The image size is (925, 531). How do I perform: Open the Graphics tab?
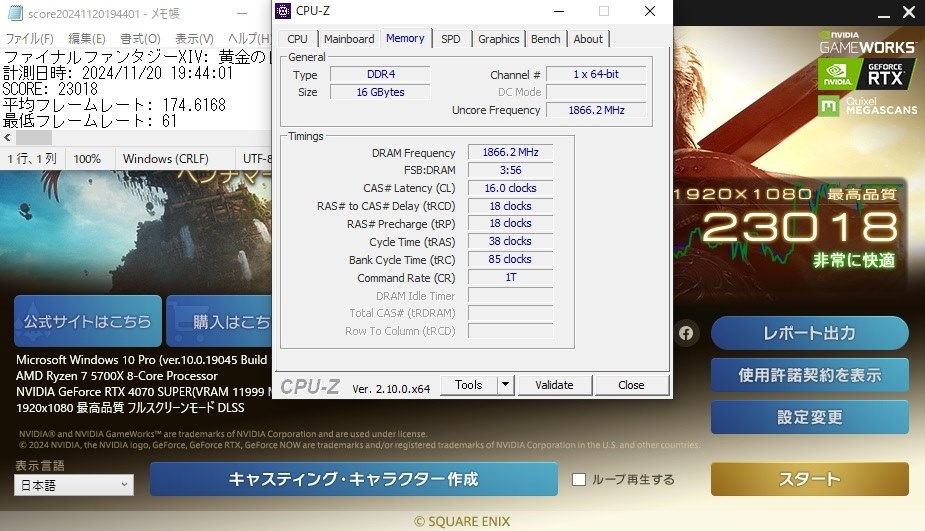[x=498, y=39]
